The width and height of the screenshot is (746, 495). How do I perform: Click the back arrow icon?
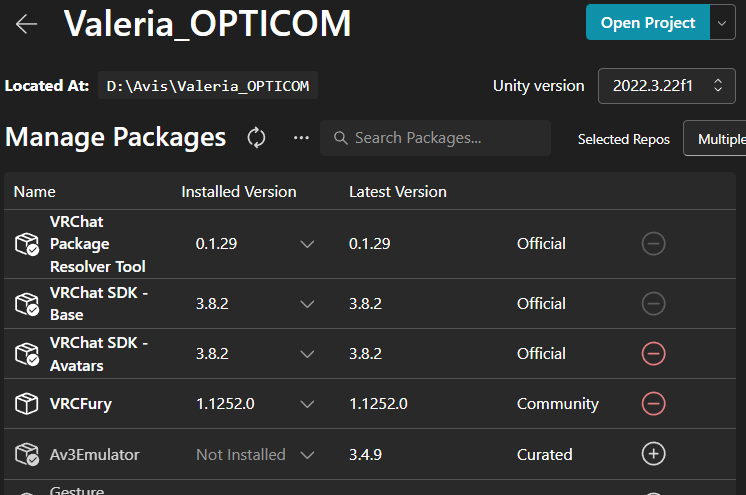coord(27,24)
